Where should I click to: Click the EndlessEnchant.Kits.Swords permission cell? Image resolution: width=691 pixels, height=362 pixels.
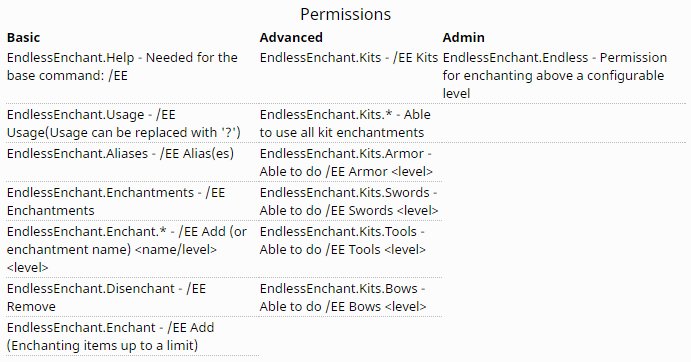pos(349,202)
